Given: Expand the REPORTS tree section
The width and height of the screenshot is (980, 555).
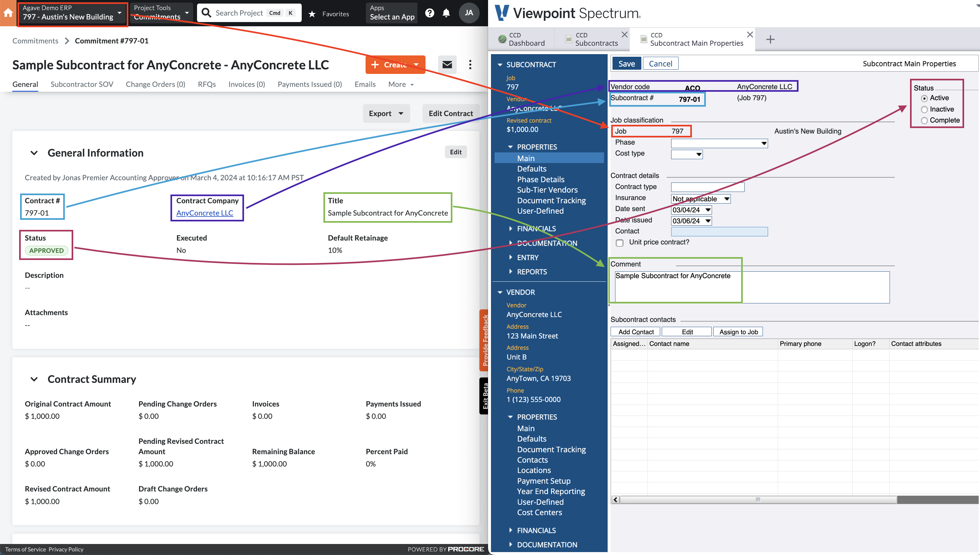Looking at the screenshot, I should coord(510,271).
